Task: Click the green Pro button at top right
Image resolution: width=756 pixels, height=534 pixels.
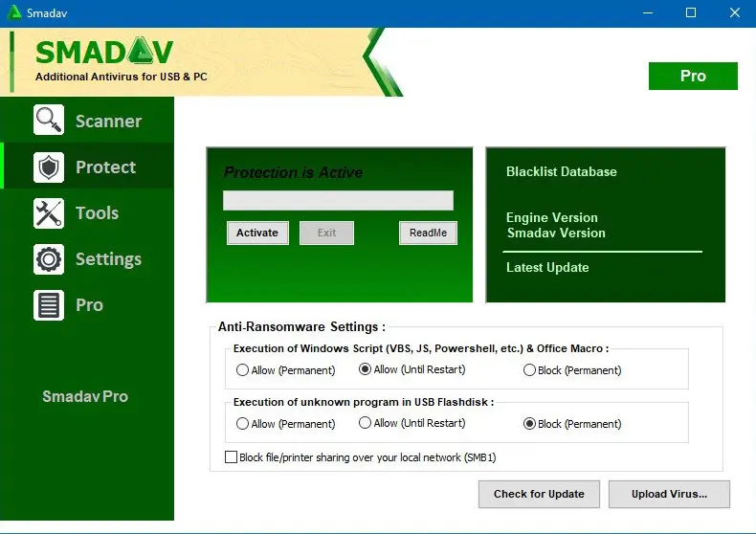Action: (x=693, y=76)
